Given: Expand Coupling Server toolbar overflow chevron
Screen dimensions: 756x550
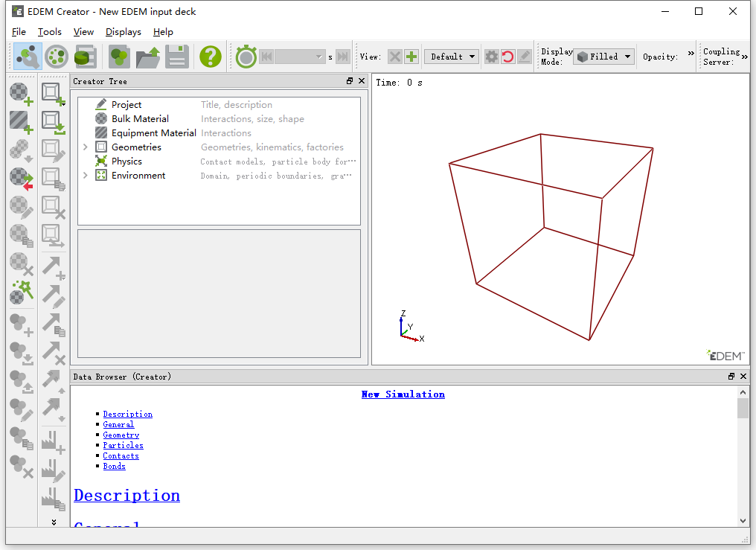Looking at the screenshot, I should pyautogui.click(x=744, y=57).
